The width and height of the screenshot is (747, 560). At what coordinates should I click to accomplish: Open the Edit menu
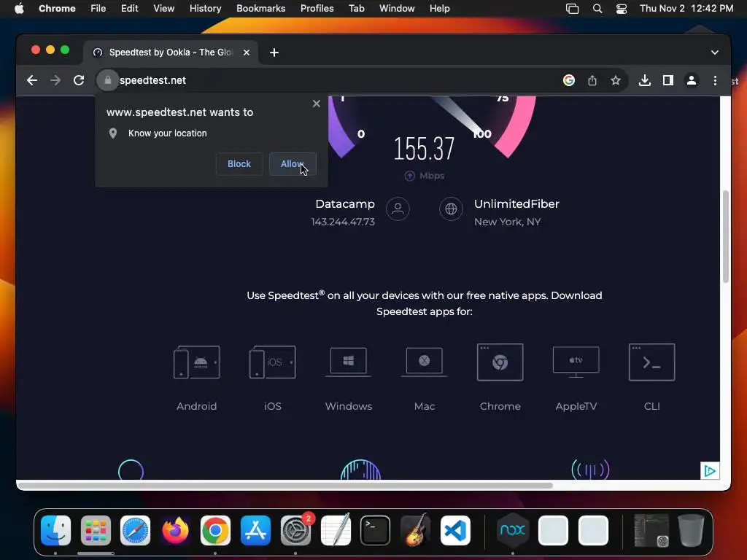130,9
